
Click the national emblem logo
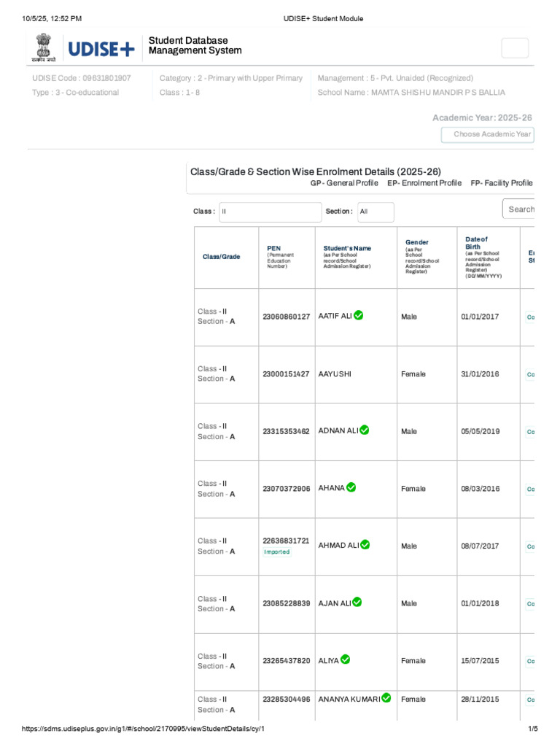point(43,47)
